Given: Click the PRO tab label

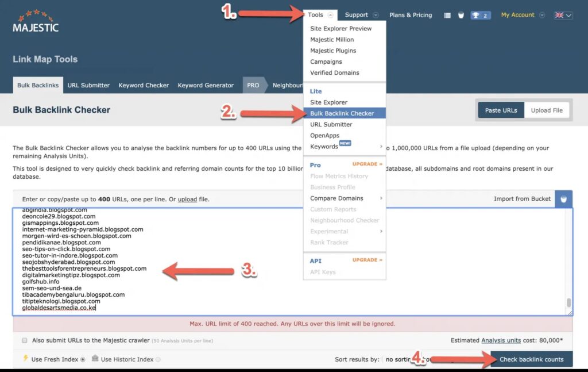Looking at the screenshot, I should pyautogui.click(x=253, y=85).
